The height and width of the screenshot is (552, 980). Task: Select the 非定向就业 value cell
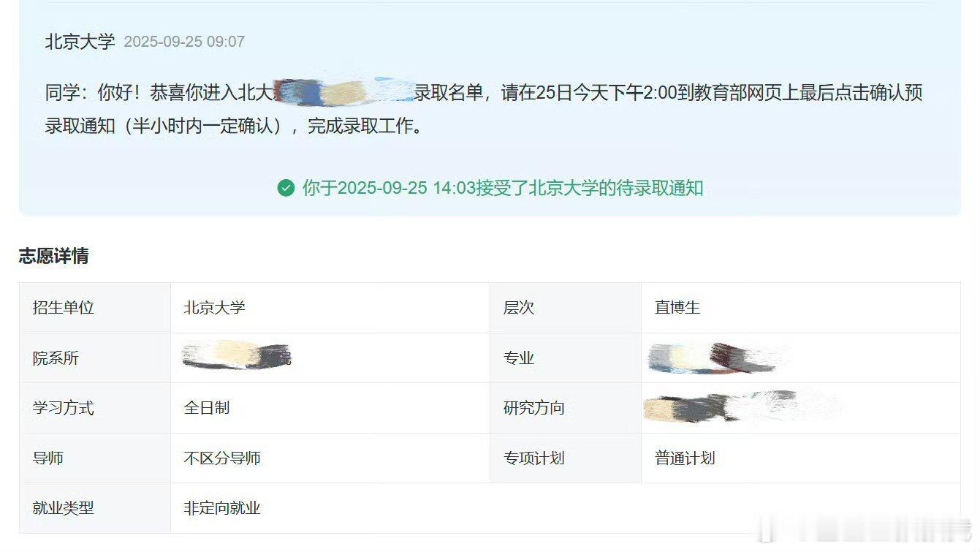[x=566, y=508]
